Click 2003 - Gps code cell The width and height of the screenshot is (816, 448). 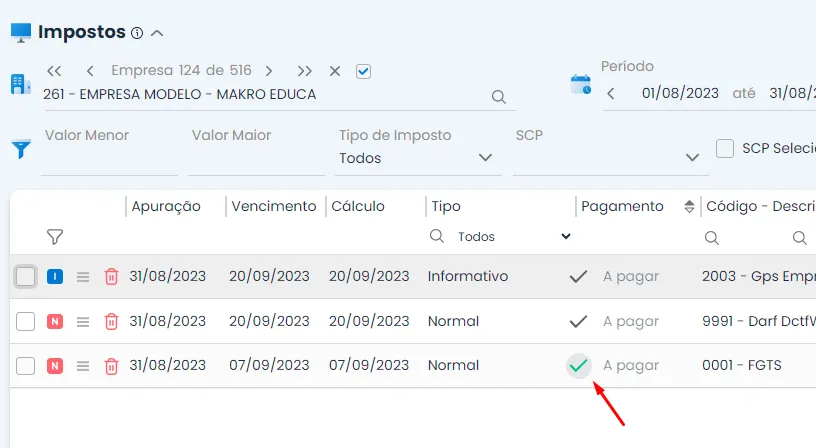[758, 276]
